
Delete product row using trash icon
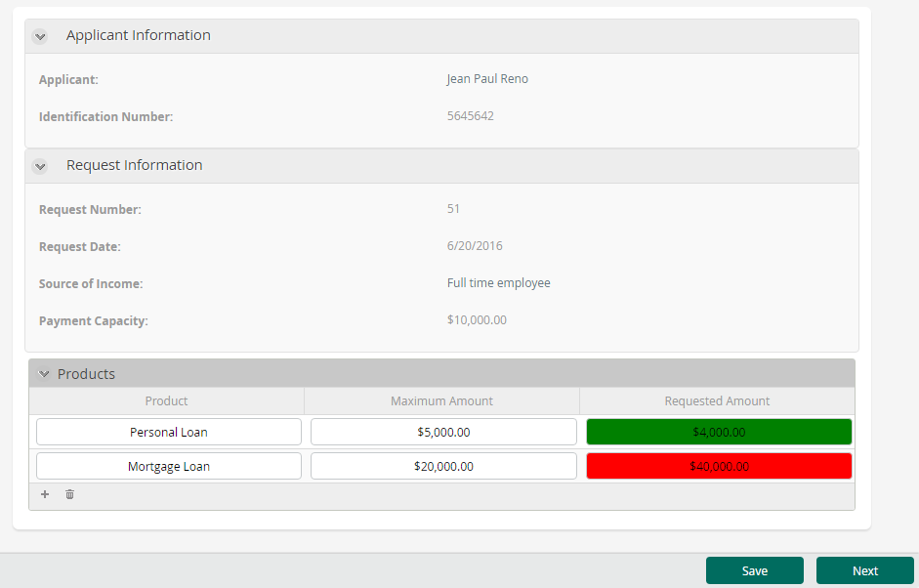[69, 494]
